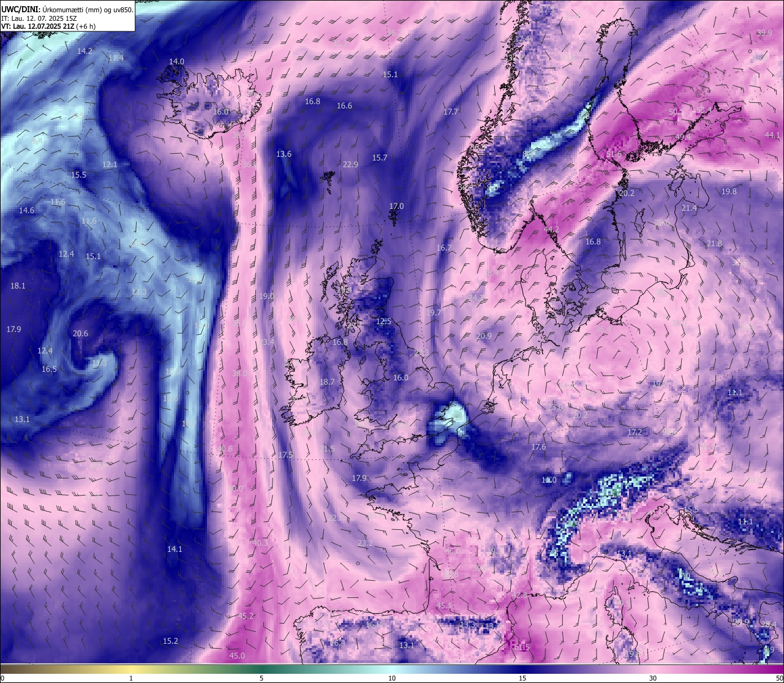This screenshot has height=683, width=784.
Task: Click the 19.7 value label
Action: [x=433, y=312]
